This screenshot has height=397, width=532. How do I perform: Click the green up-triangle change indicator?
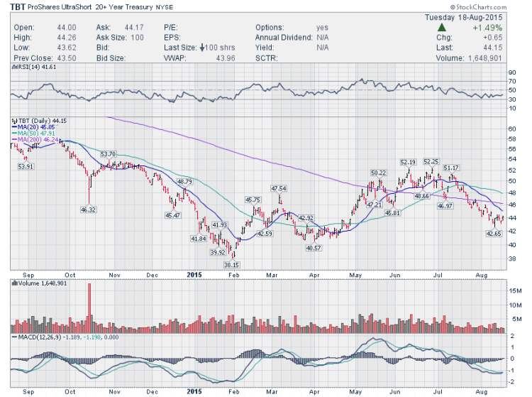441,28
